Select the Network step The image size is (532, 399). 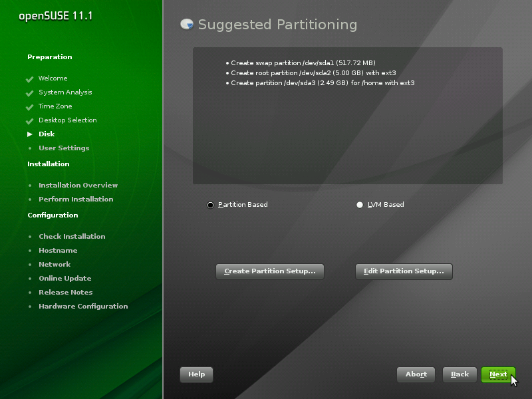click(55, 264)
